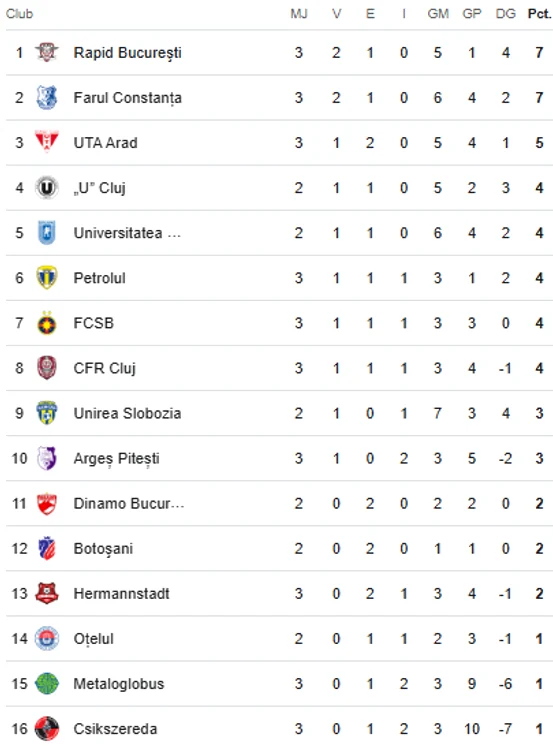
Task: Click the Csikszereda club badge
Action: pos(47,728)
